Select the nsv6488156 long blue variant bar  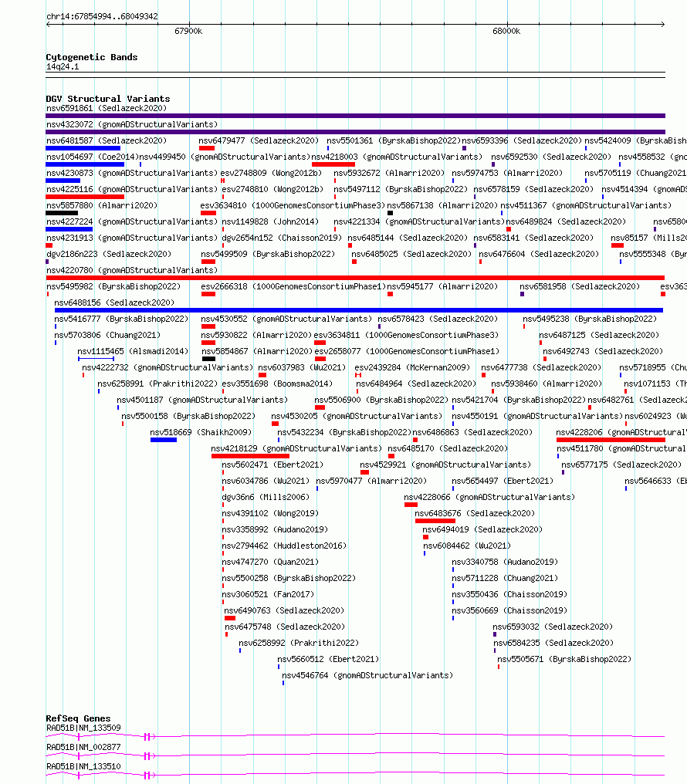[x=358, y=310]
